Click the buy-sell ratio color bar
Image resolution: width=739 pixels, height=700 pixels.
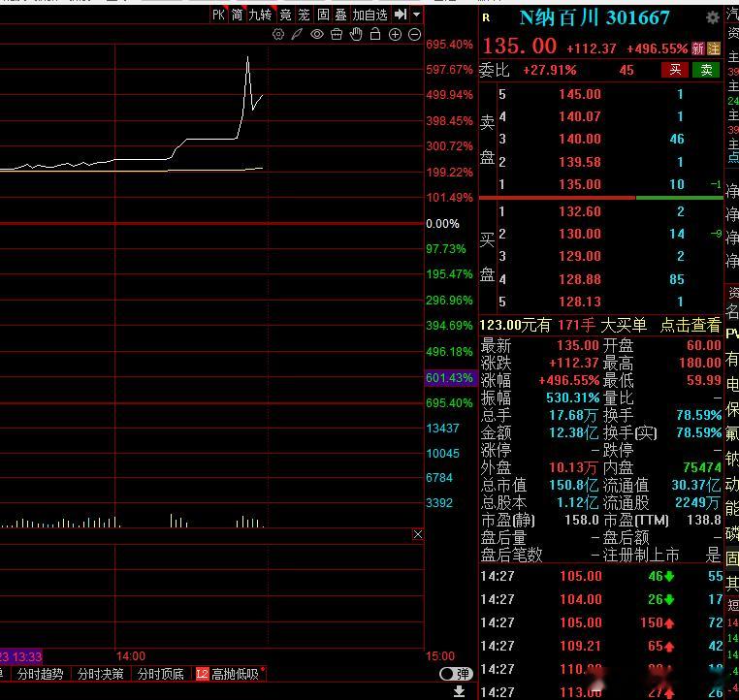pos(601,198)
